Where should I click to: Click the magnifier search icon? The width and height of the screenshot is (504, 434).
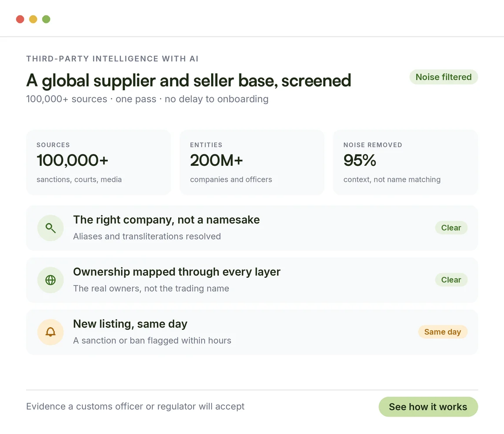50,228
